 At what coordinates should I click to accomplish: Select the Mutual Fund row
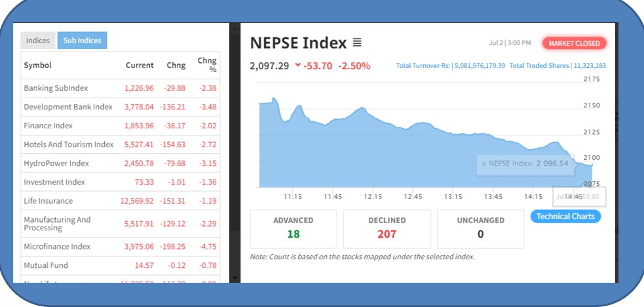tap(46, 266)
